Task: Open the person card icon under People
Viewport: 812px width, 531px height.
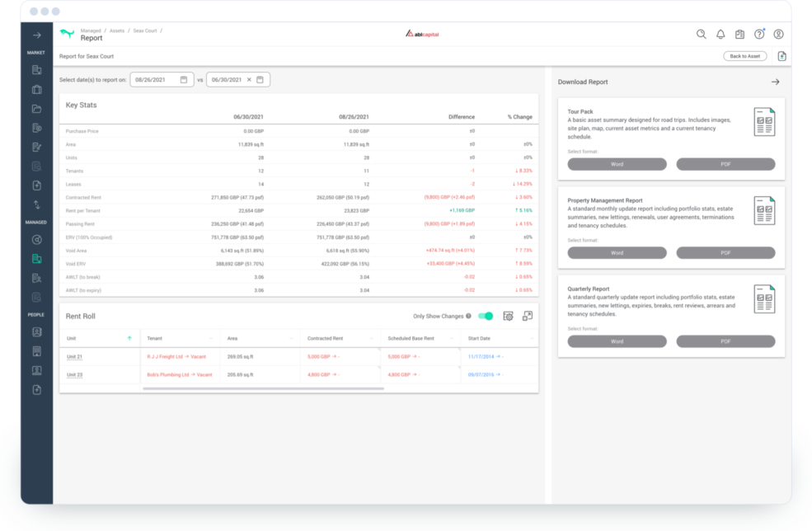Action: [37, 370]
